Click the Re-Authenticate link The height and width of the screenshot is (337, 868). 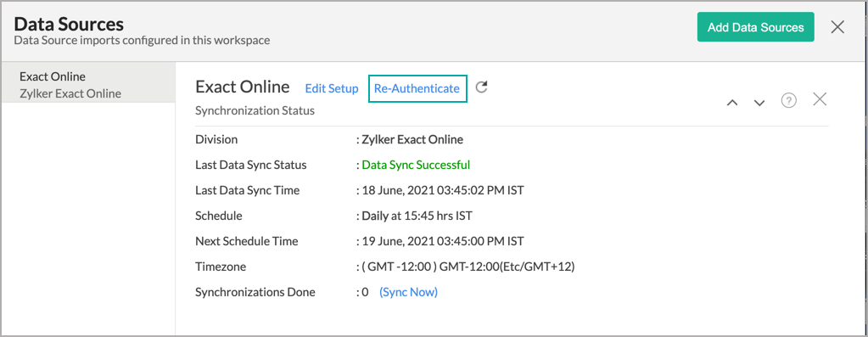(x=417, y=88)
